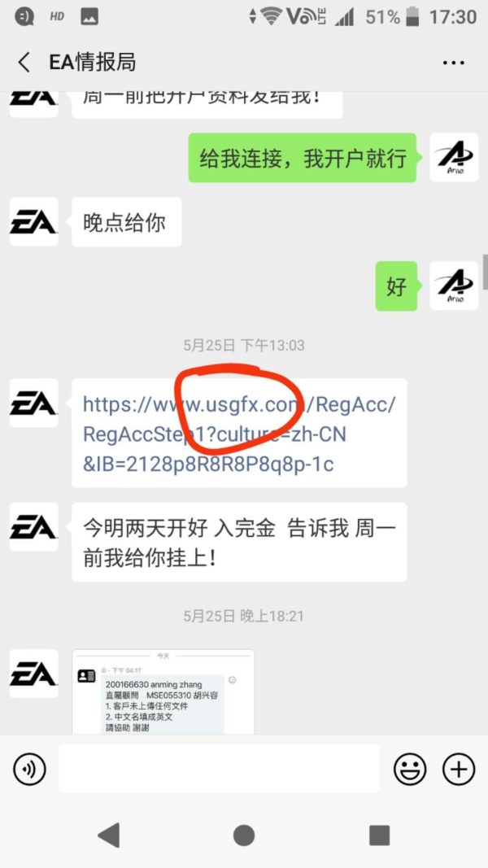Focus the message text input field
The width and height of the screenshot is (488, 868).
[219, 769]
